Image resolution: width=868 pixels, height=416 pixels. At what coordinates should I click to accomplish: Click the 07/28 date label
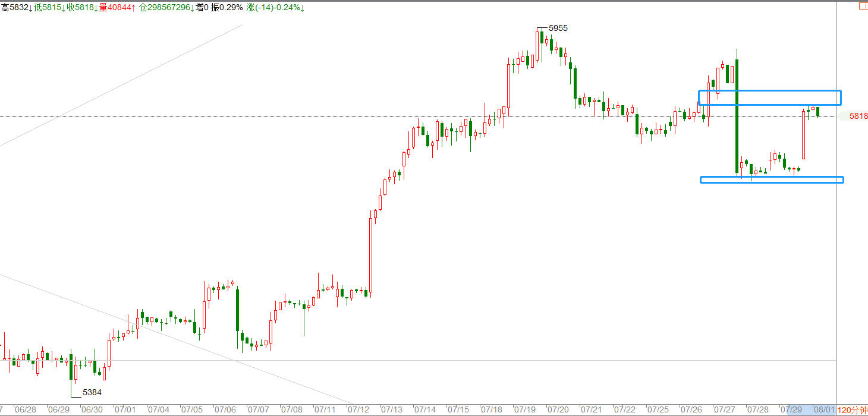tap(758, 410)
